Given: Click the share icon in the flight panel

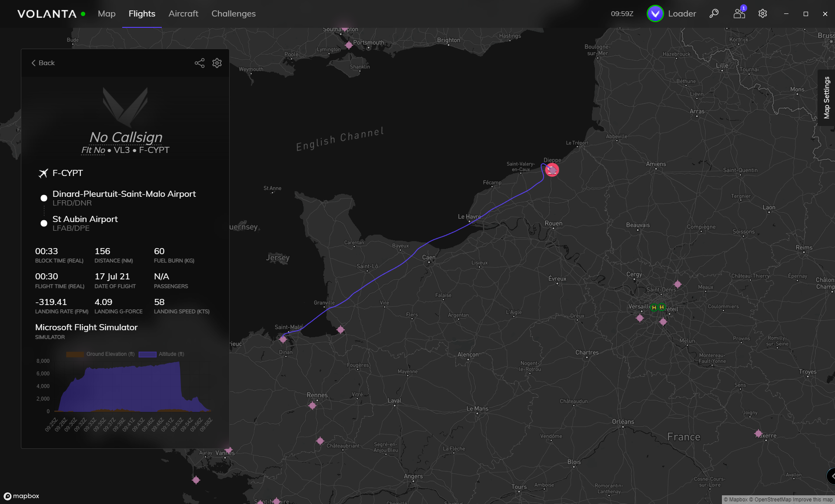Looking at the screenshot, I should [199, 63].
